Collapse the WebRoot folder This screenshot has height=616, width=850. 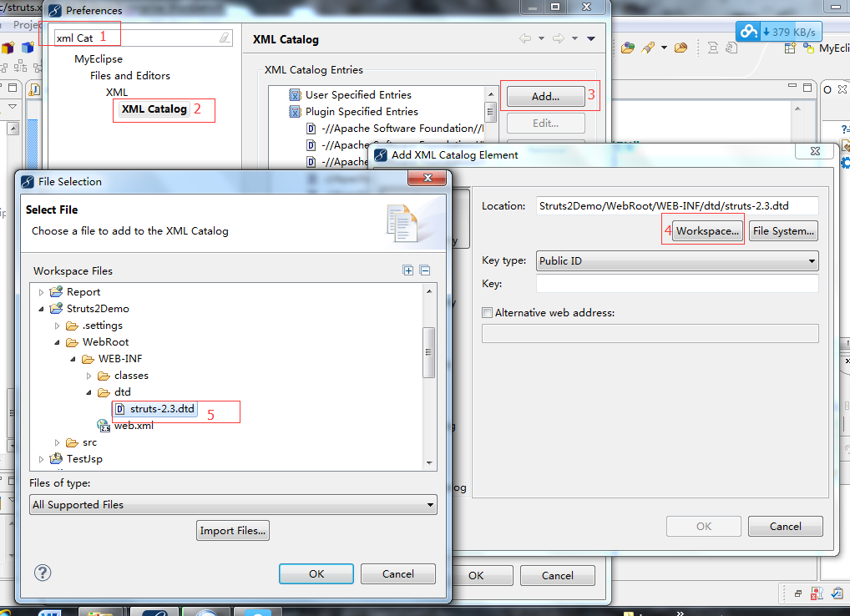57,342
